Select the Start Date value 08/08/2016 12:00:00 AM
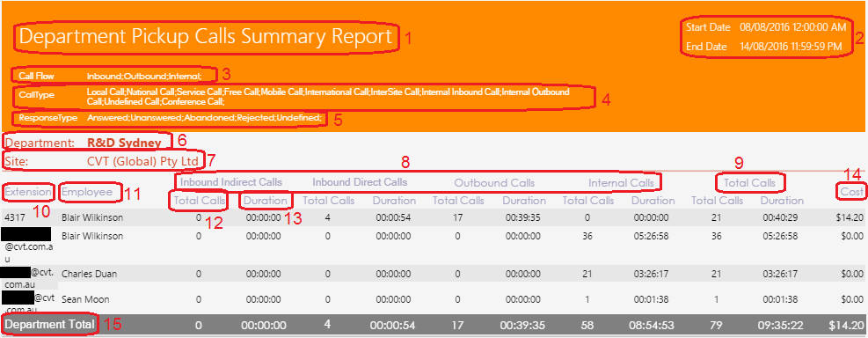The width and height of the screenshot is (868, 338). coord(792,27)
